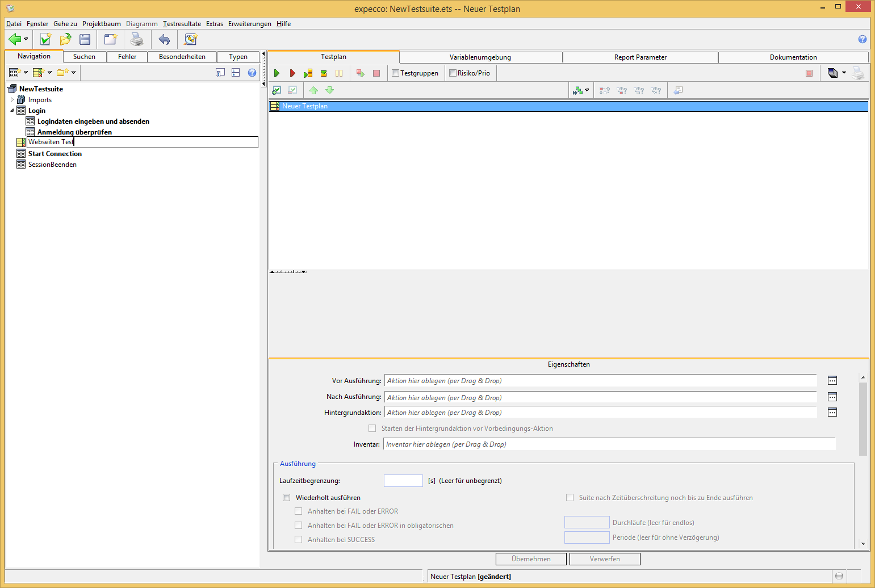Image resolution: width=875 pixels, height=588 pixels.
Task: Click the print icon in main toolbar
Action: coord(137,39)
